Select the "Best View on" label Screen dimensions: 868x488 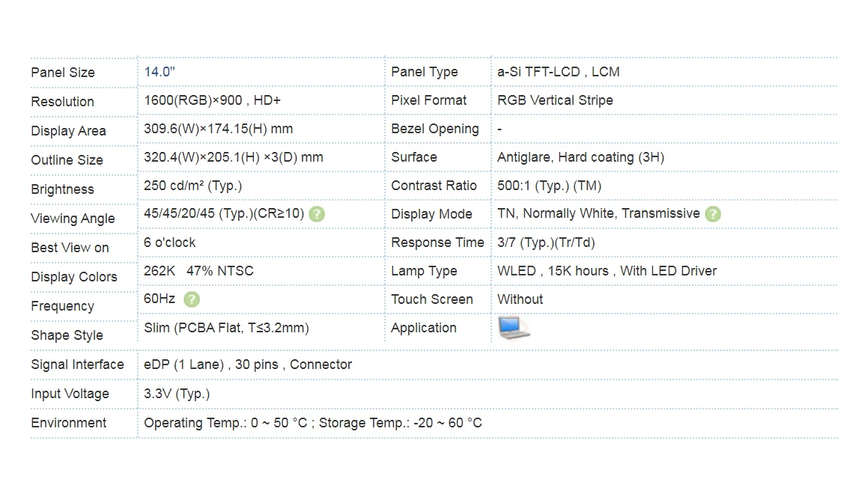point(70,248)
